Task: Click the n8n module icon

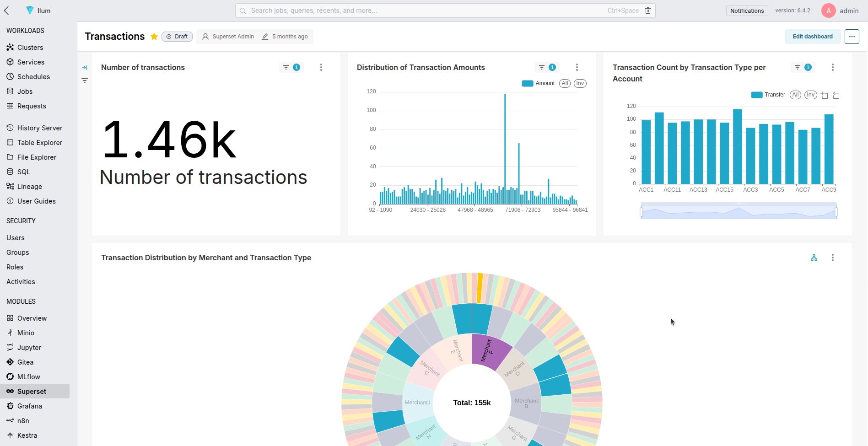Action: click(x=10, y=421)
